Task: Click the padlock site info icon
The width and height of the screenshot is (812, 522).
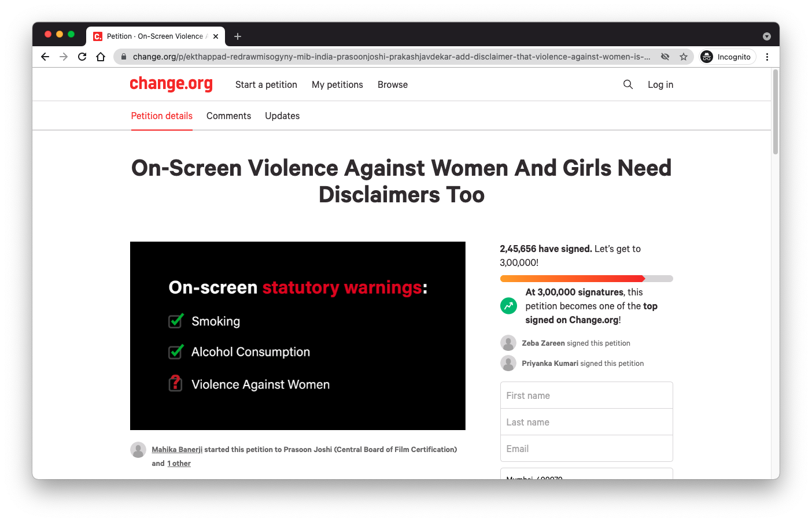Action: [123, 57]
